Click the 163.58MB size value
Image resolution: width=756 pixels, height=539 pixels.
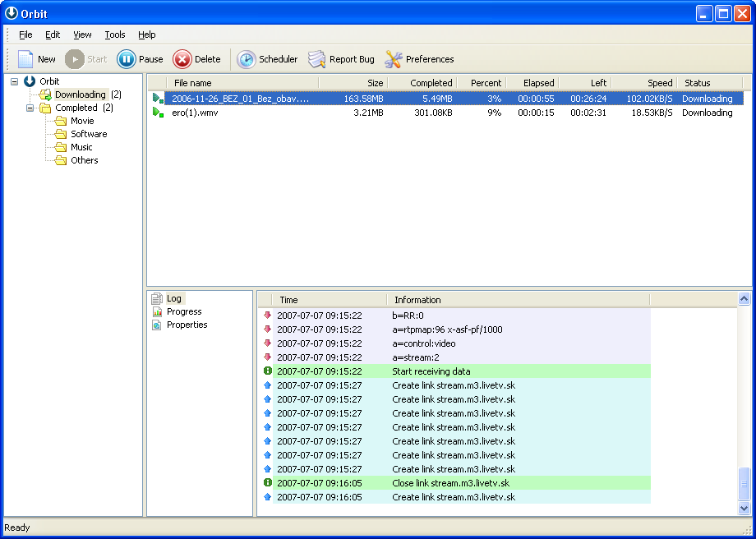[363, 99]
